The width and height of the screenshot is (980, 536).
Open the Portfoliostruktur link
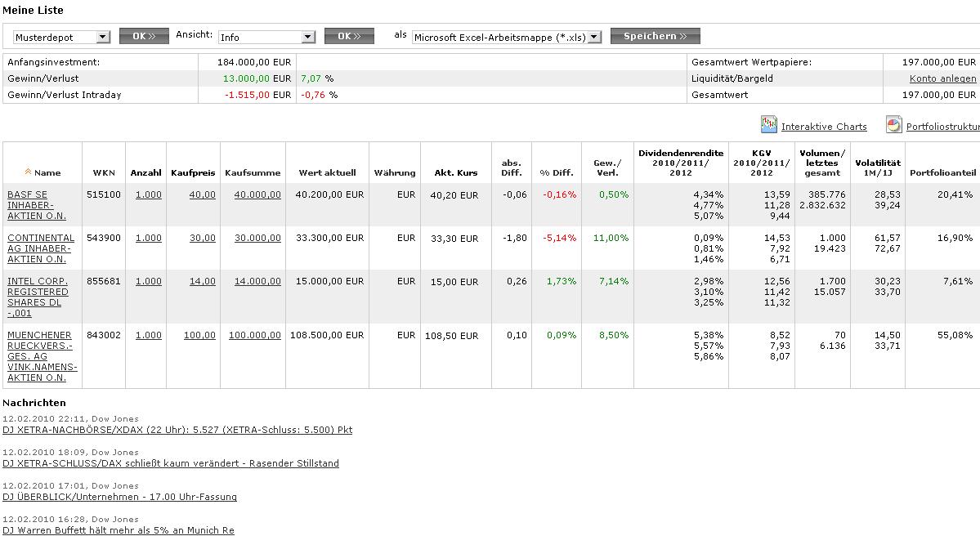tap(943, 127)
